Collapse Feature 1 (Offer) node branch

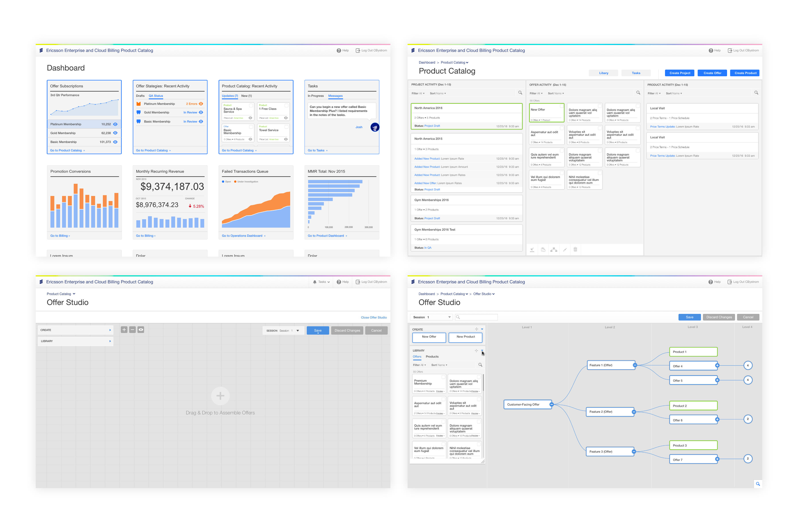click(x=635, y=365)
